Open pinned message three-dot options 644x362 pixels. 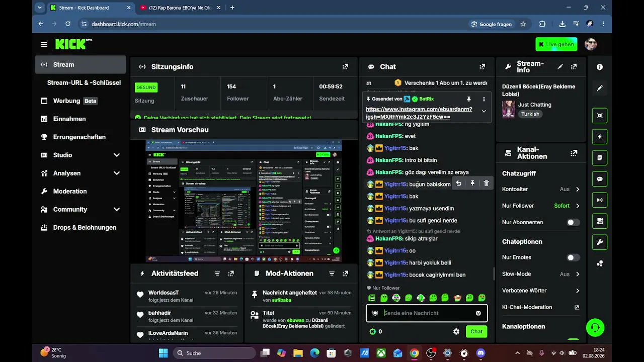[x=484, y=99]
